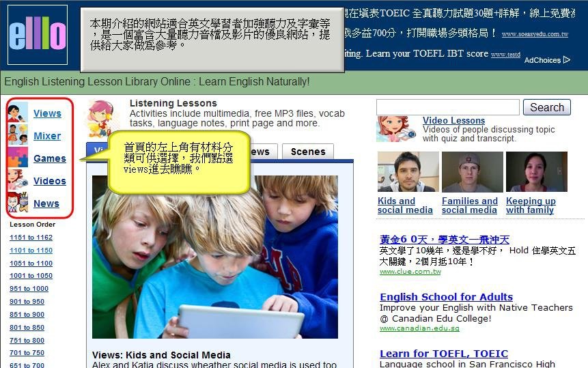The width and height of the screenshot is (588, 368).
Task: Click inside the search text field
Action: tap(448, 107)
